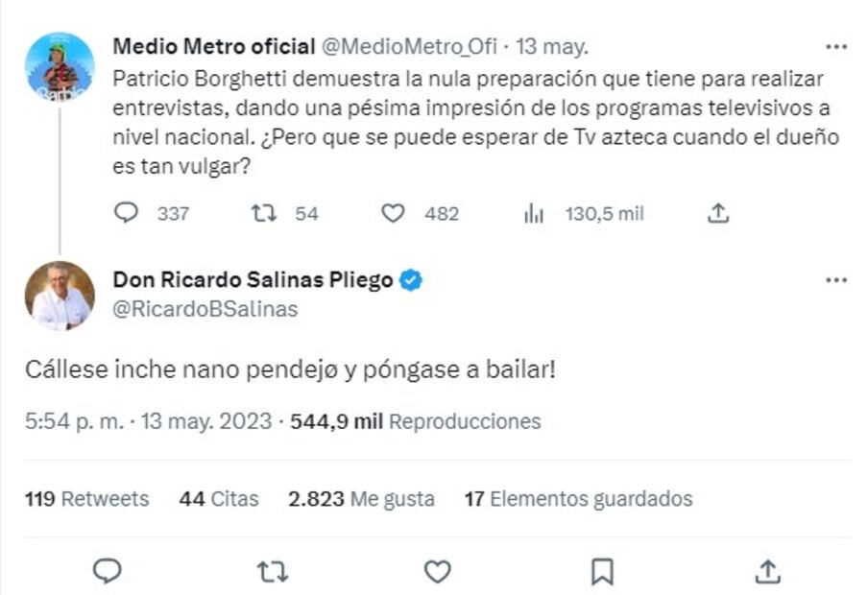Share Ricardo Salinas Pliego's tweet
The height and width of the screenshot is (595, 868).
[x=766, y=572]
